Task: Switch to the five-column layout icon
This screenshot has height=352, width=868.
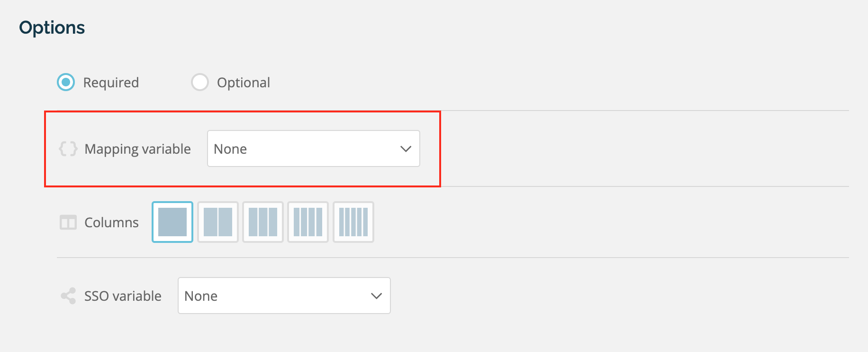Action: (x=353, y=222)
